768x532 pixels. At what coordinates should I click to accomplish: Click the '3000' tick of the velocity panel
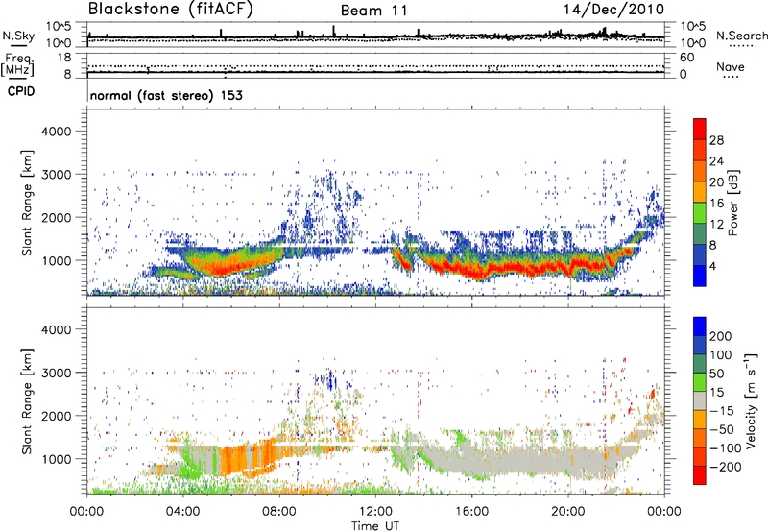pyautogui.click(x=56, y=373)
